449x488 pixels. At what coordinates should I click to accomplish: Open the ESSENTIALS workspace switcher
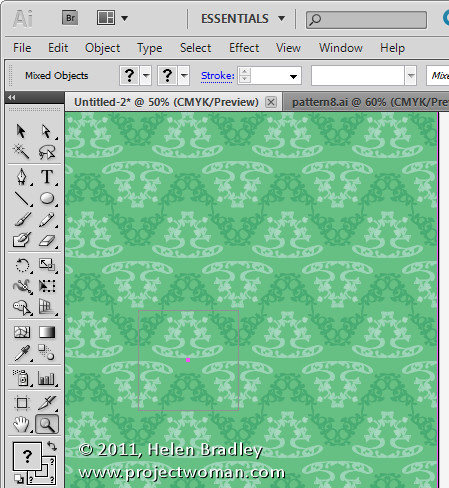243,18
